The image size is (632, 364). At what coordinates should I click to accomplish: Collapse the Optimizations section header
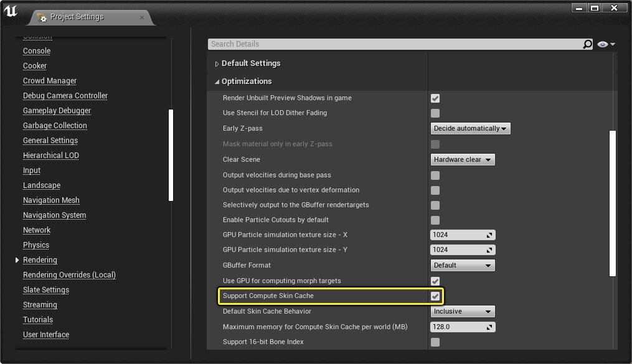coord(217,81)
